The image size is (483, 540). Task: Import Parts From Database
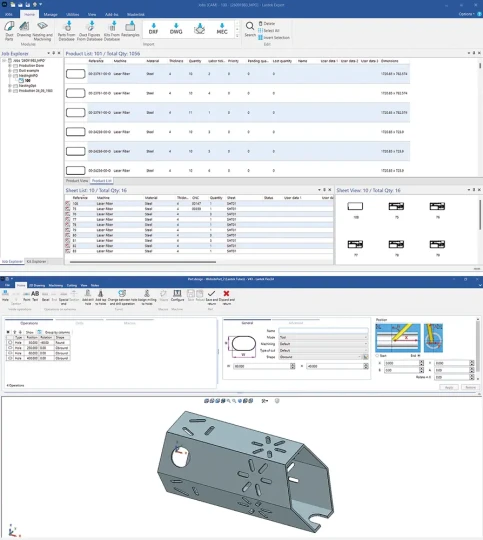coord(66,31)
